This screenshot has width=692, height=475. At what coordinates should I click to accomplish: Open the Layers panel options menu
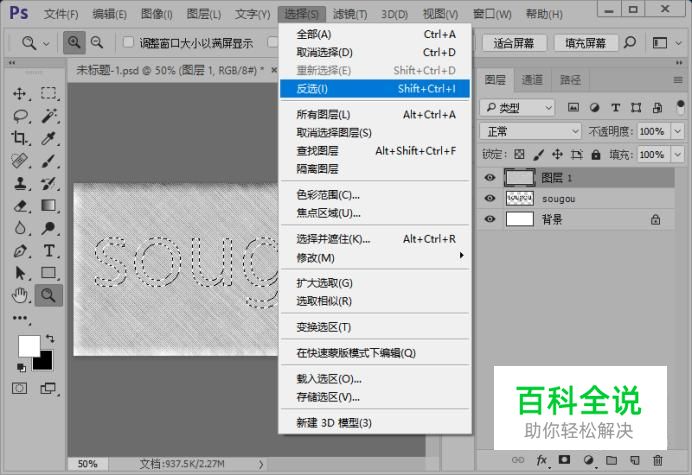tap(678, 80)
